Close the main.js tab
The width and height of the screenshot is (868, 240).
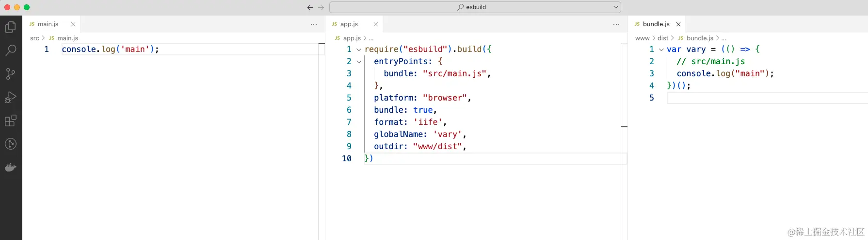(x=73, y=24)
